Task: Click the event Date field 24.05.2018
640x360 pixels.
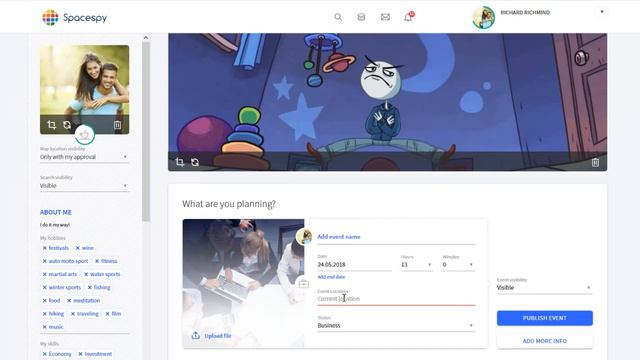Action: (354, 264)
